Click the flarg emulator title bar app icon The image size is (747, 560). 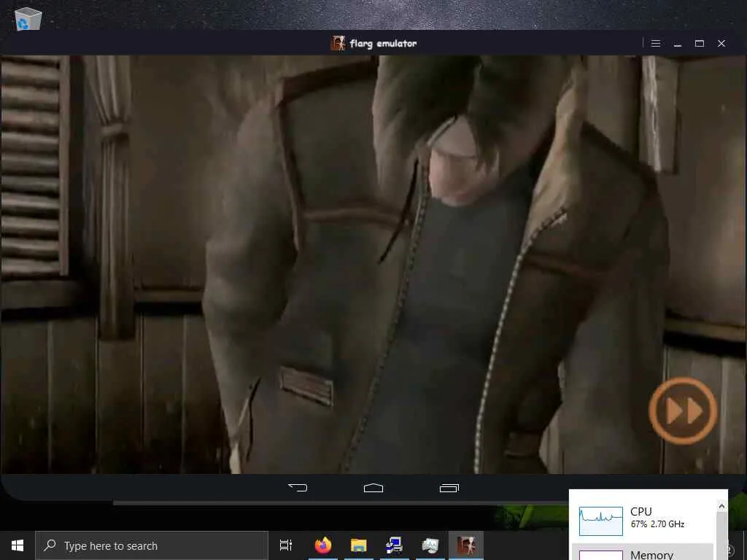tap(338, 43)
